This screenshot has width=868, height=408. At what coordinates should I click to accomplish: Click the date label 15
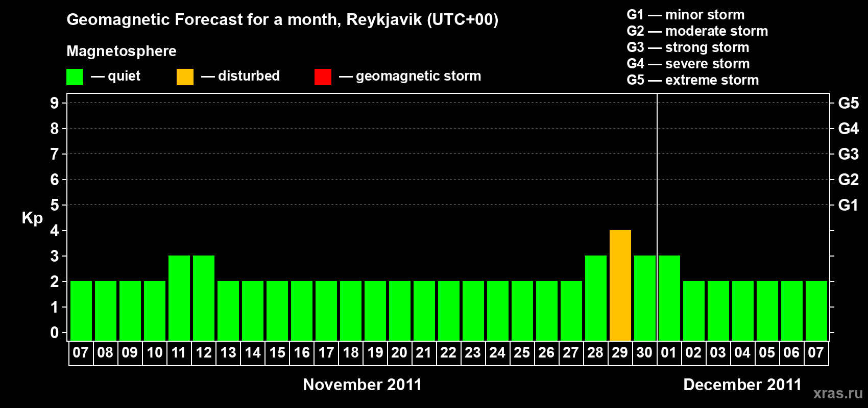(x=277, y=352)
